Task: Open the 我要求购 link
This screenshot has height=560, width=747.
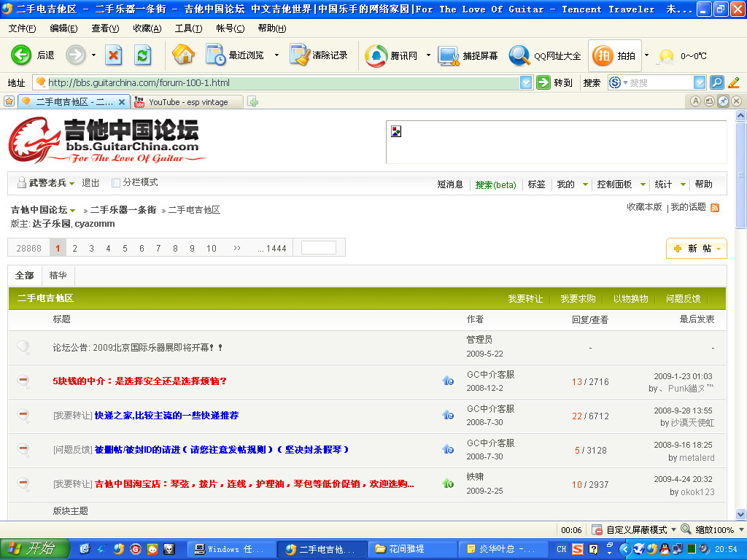Action: pos(578,299)
